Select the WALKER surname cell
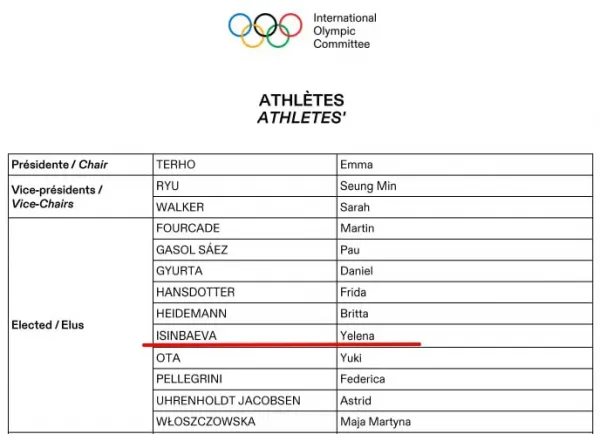600x434 pixels. pos(179,207)
